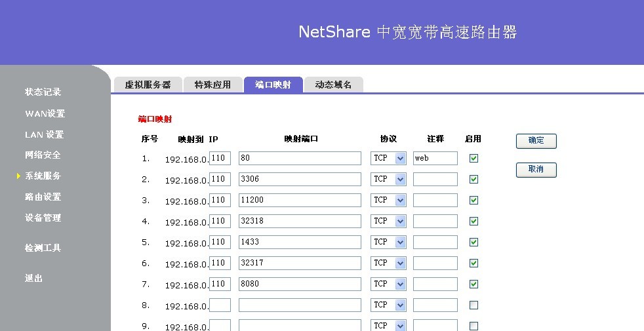Open 状态记录 in the sidebar
Viewport: 644px width, 331px height.
coord(43,92)
